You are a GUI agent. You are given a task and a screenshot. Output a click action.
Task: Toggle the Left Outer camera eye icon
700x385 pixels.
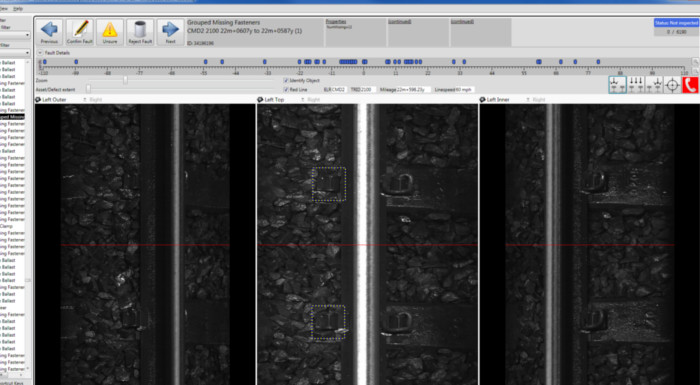38,100
